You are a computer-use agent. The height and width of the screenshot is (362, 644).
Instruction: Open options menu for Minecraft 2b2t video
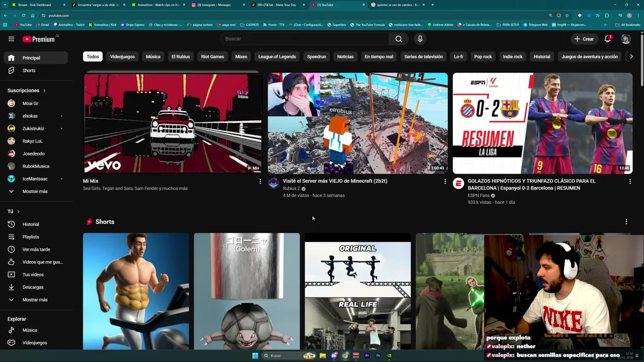[445, 182]
